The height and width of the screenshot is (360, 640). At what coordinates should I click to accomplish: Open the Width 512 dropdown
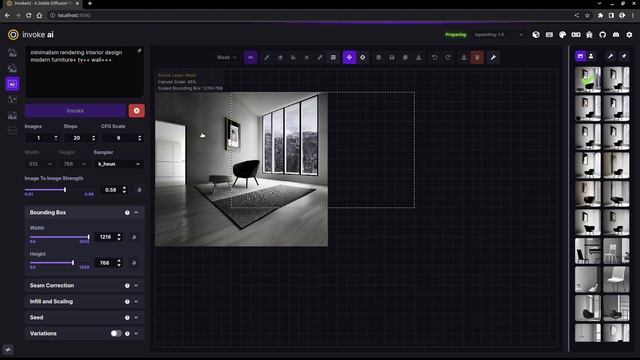click(x=40, y=164)
